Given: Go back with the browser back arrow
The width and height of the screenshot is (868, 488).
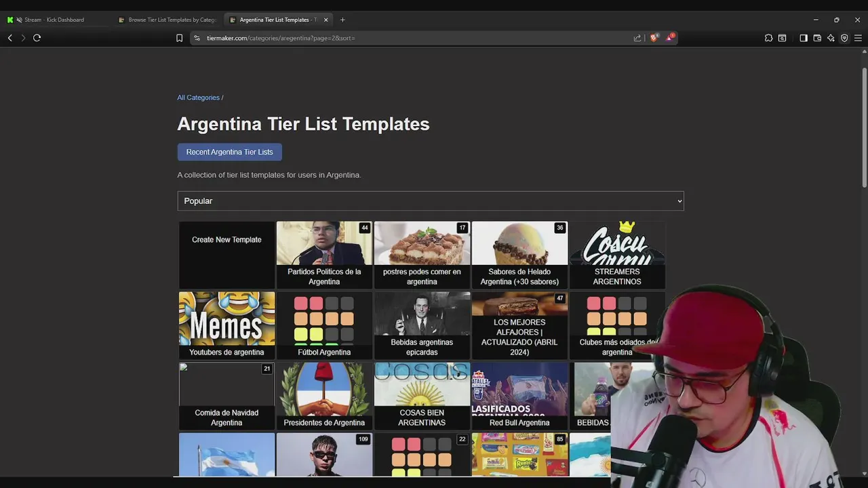Looking at the screenshot, I should 9,38.
